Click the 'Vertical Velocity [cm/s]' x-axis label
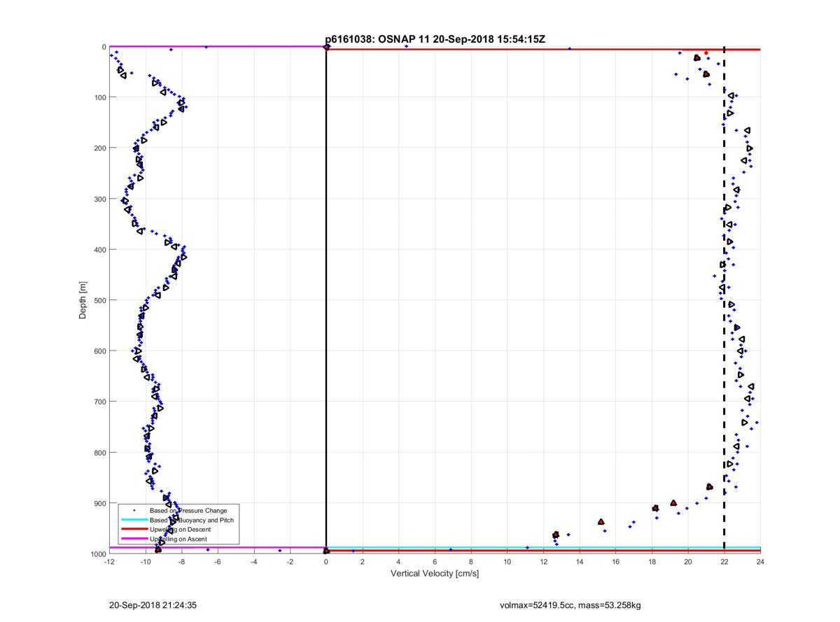 coord(435,574)
